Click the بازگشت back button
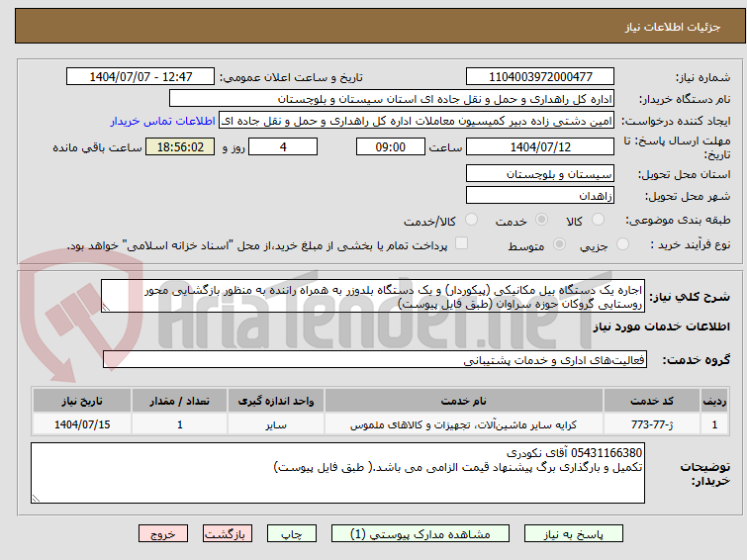Screen dimensions: 747x560 pyautogui.click(x=228, y=534)
